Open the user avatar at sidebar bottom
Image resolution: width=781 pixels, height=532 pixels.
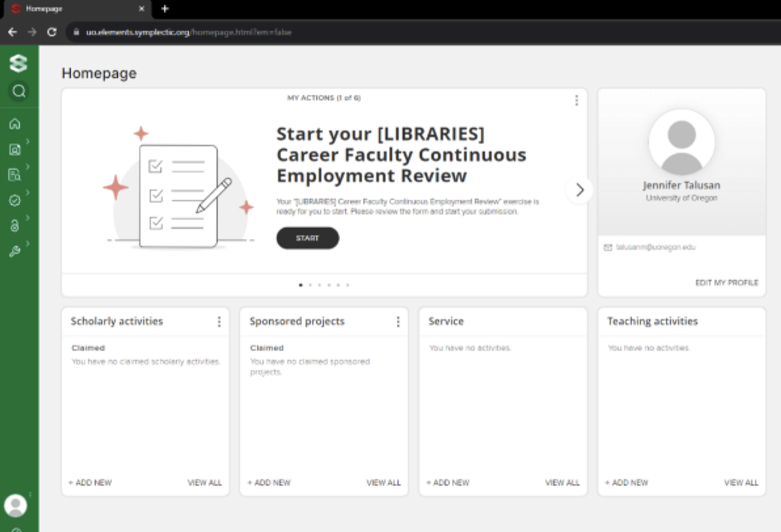[15, 505]
